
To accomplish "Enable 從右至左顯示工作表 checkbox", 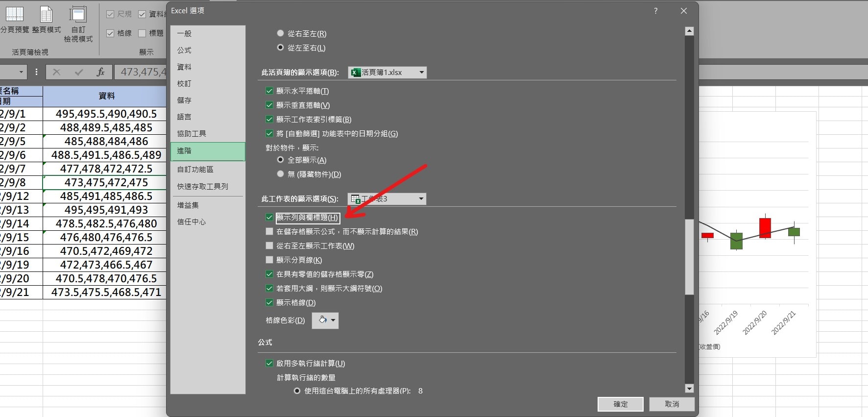I will (269, 245).
